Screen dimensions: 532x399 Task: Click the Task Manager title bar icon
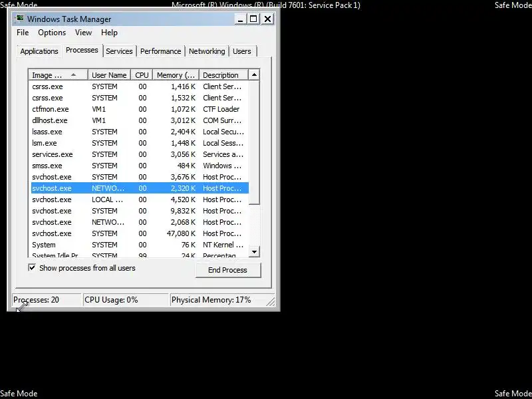coord(20,19)
